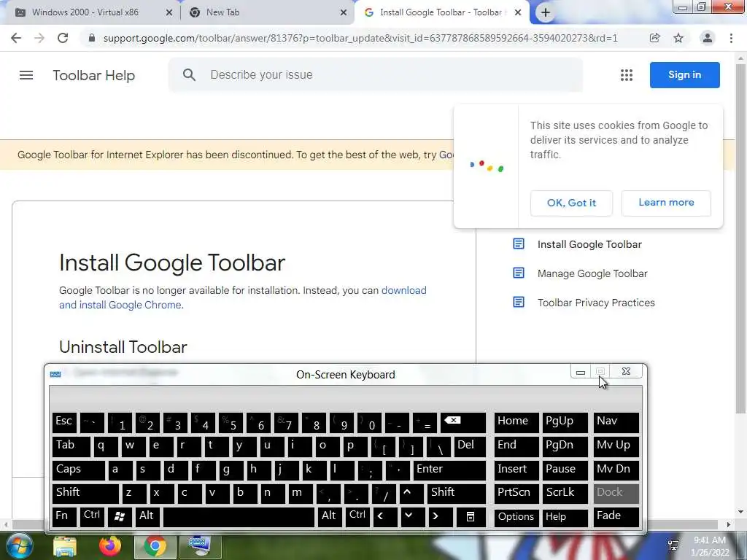Click the right arrow key on On-Screen Keyboard

click(440, 517)
